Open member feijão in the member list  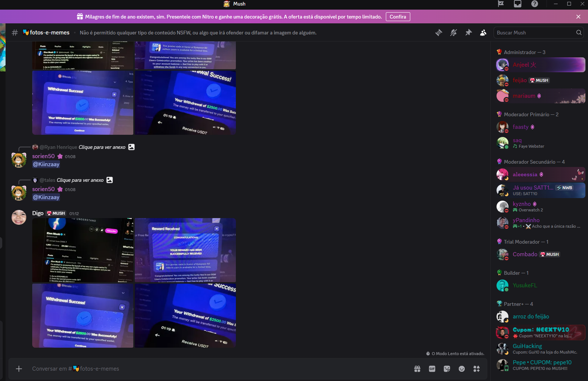coord(541,80)
